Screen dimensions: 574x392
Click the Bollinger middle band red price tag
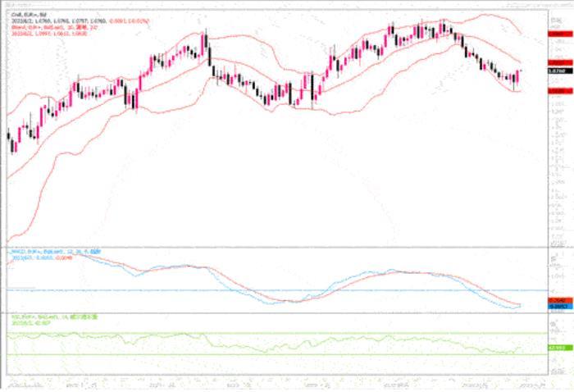point(560,63)
